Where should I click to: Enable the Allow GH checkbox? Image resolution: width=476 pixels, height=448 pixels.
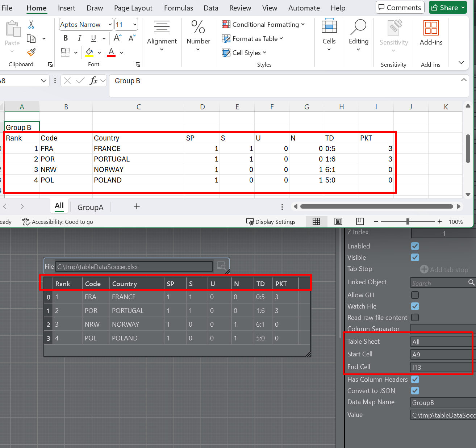415,295
